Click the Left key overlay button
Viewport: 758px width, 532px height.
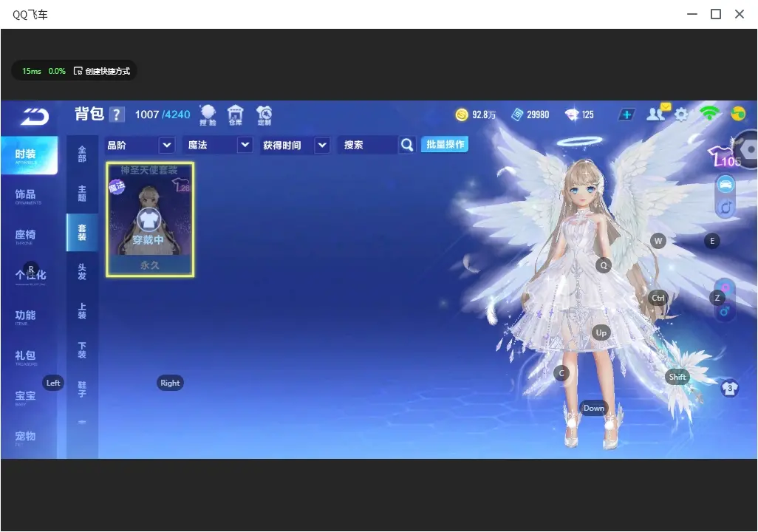click(x=53, y=383)
